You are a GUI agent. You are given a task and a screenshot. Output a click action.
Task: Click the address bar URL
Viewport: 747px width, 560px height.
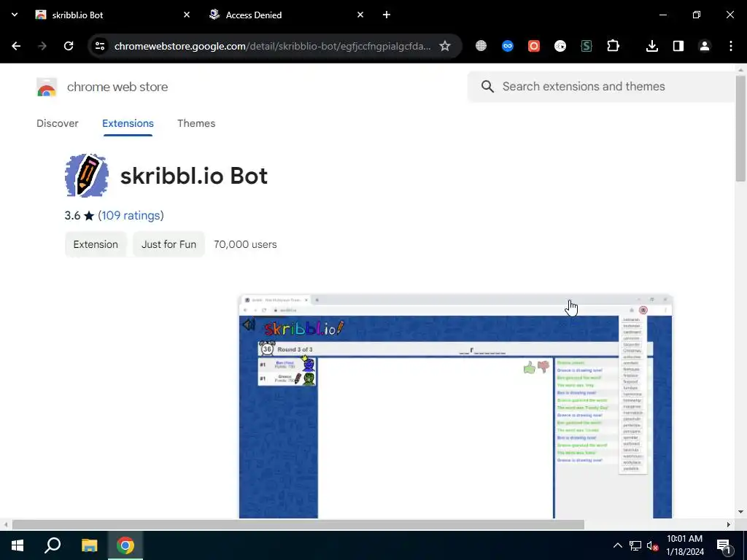pyautogui.click(x=273, y=46)
